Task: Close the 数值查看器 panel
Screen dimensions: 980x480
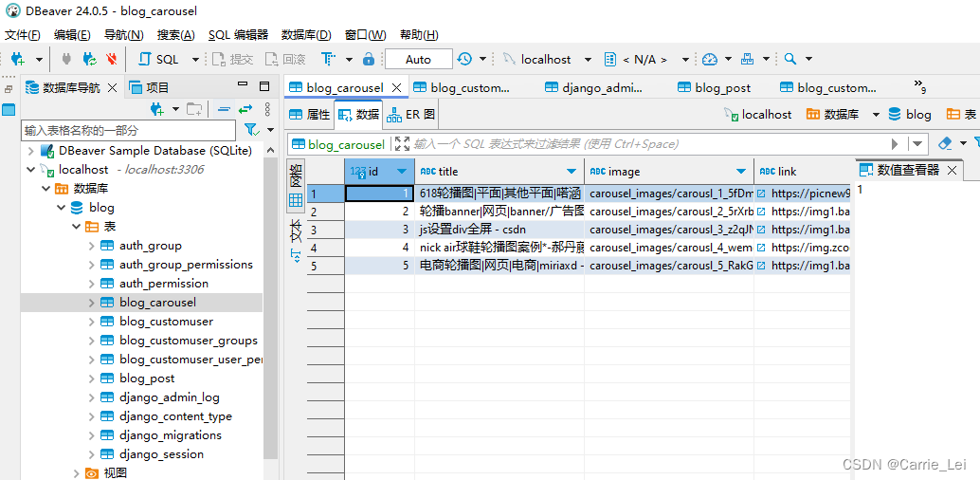Action: [952, 170]
